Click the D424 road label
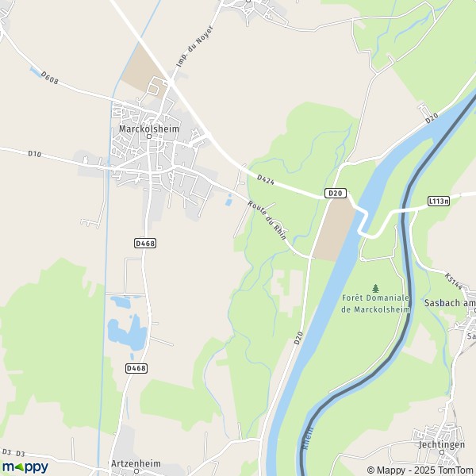Image resolution: width=476 pixels, height=476 pixels. coord(266,179)
